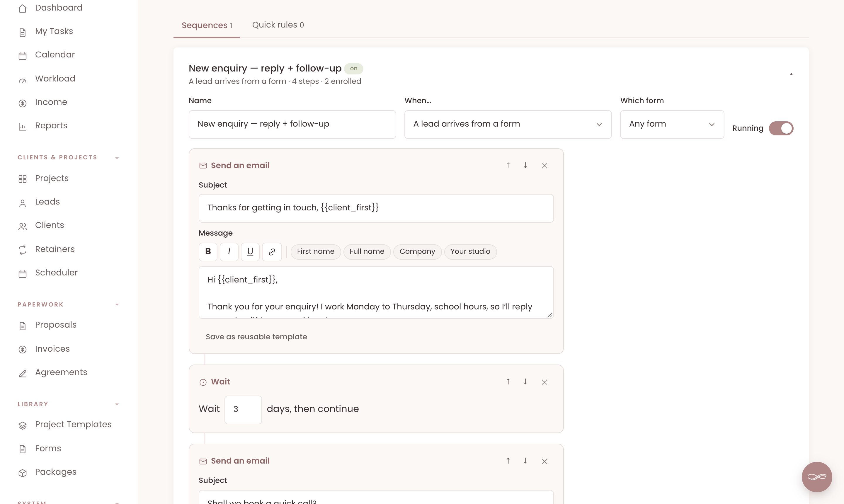Image resolution: width=844 pixels, height=504 pixels.
Task: Open Leads person icon
Action: point(22,203)
